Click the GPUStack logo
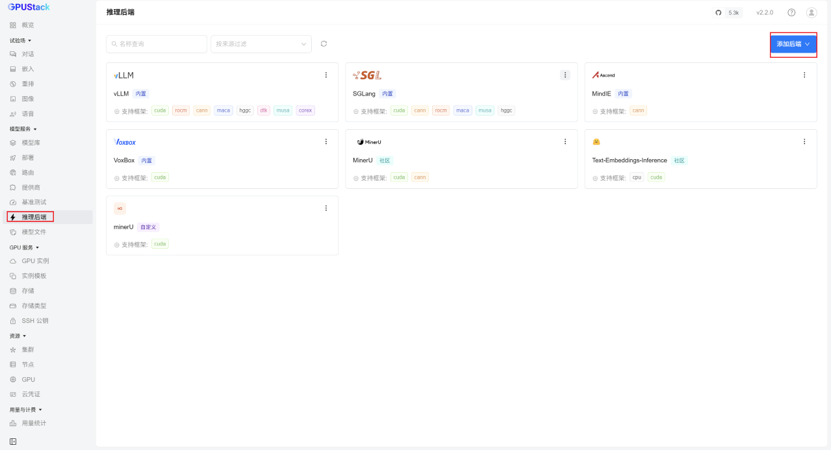The height and width of the screenshot is (450, 831). tap(29, 7)
